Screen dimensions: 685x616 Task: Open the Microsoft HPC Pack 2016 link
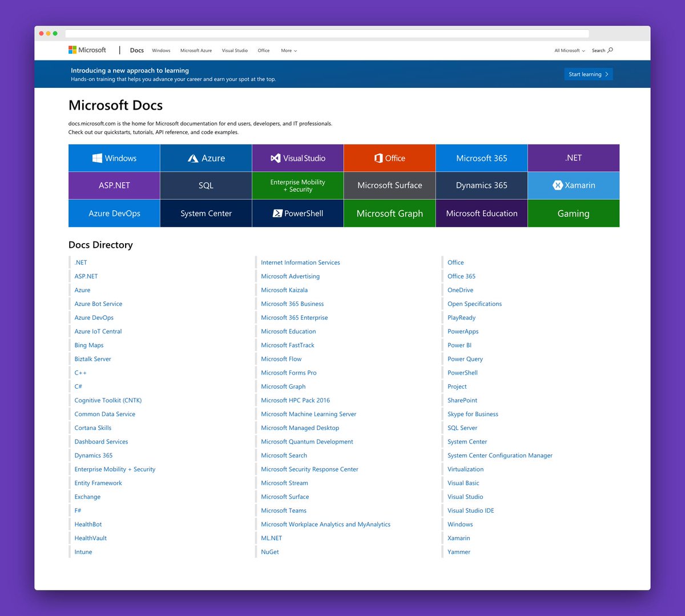[x=295, y=400]
